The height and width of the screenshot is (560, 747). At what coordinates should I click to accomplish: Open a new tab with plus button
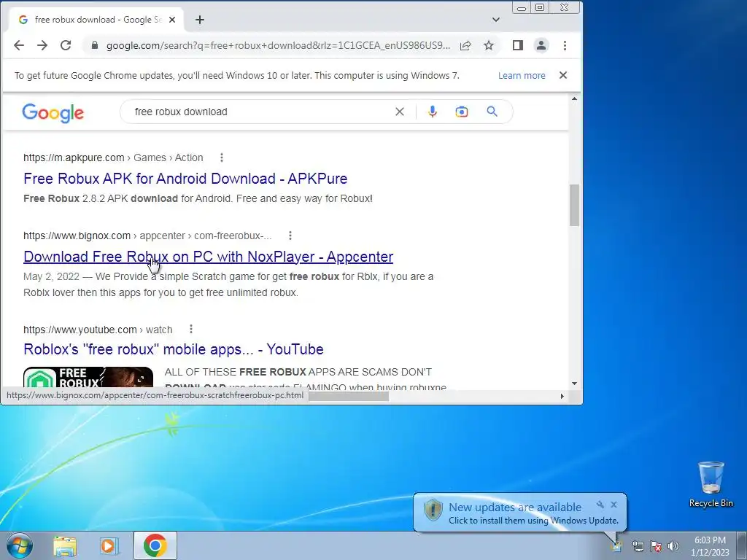pos(200,20)
